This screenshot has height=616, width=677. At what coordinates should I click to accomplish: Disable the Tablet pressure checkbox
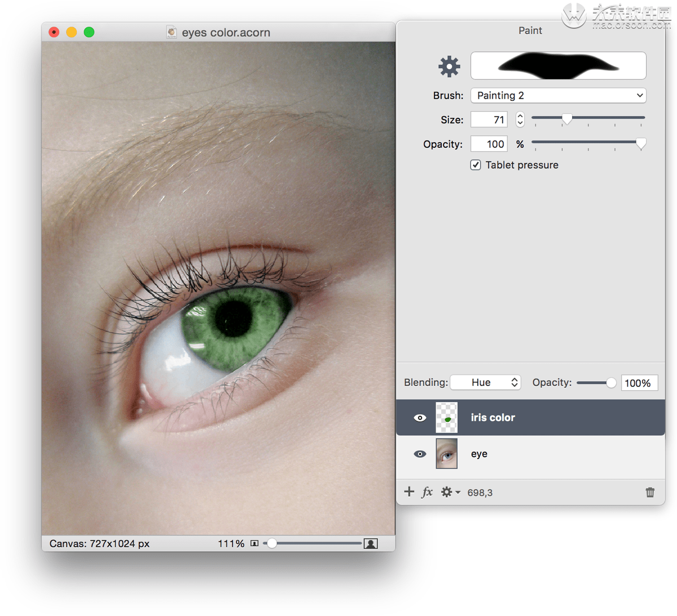click(x=476, y=165)
